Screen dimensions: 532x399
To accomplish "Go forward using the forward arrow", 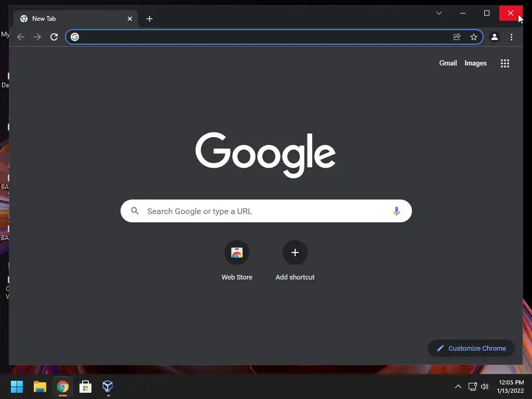I will (x=37, y=37).
